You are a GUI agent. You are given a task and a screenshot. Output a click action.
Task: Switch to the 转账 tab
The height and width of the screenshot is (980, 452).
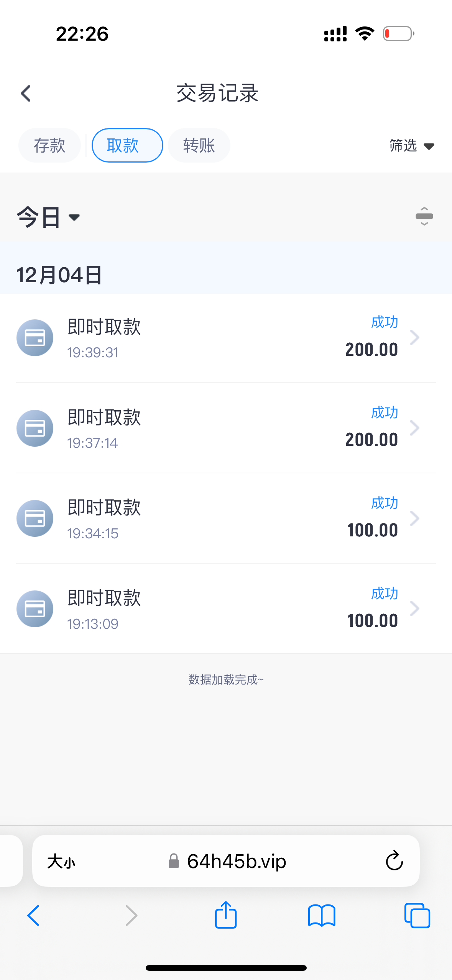pyautogui.click(x=199, y=146)
